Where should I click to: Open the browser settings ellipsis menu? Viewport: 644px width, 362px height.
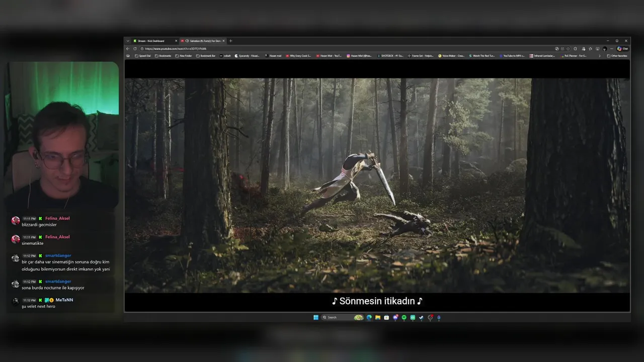coord(612,49)
